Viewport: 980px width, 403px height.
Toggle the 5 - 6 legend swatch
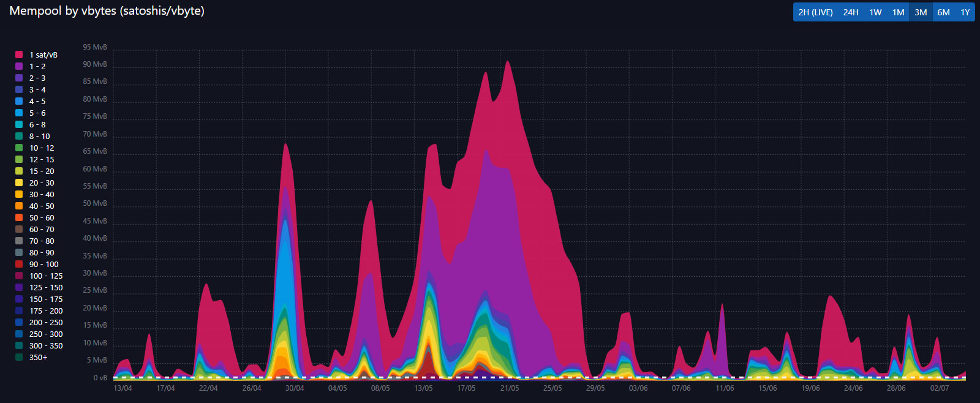[x=19, y=113]
